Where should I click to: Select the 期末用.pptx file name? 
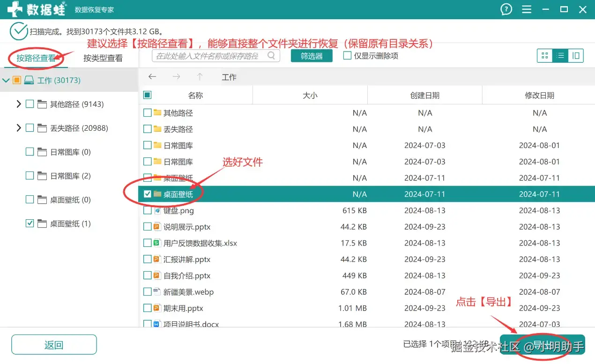(183, 308)
